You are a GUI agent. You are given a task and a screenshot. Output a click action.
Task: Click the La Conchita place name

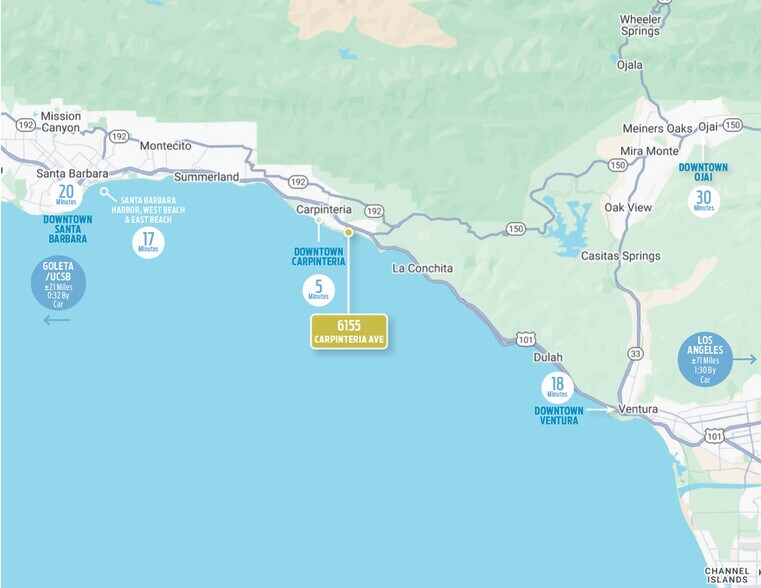(422, 268)
